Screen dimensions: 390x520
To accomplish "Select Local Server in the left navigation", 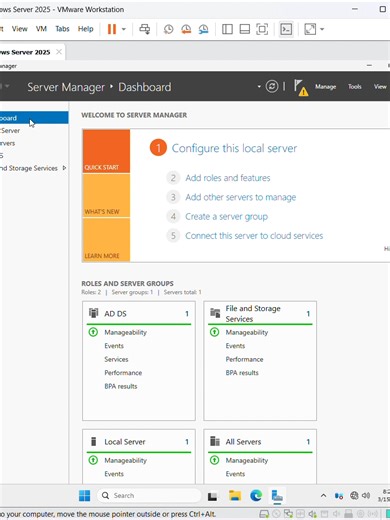I will 34,131.
